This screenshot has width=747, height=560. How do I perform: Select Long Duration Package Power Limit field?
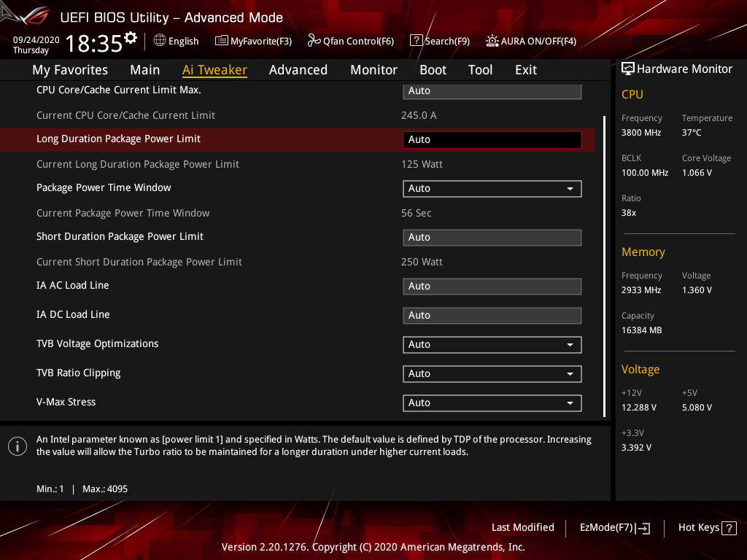pyautogui.click(x=492, y=139)
